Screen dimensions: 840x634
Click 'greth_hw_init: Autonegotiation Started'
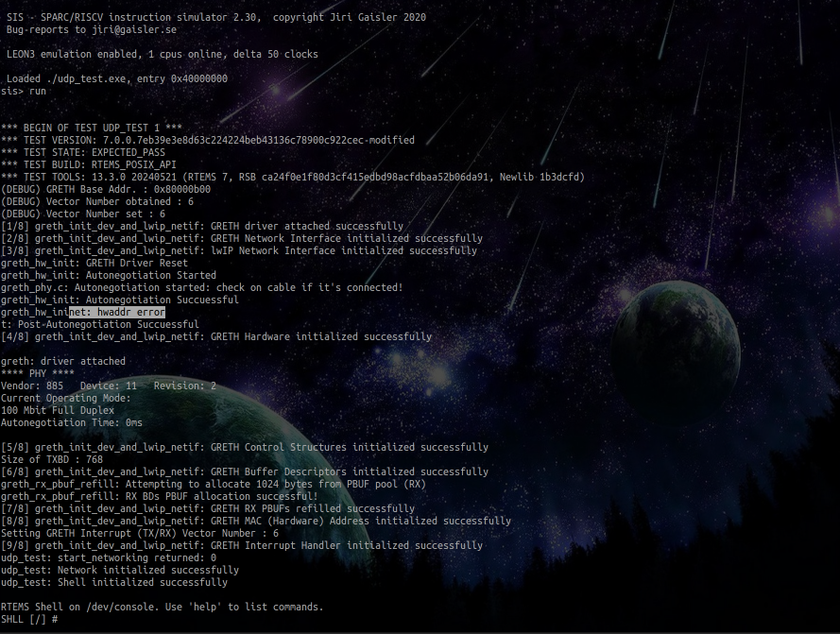(x=109, y=276)
